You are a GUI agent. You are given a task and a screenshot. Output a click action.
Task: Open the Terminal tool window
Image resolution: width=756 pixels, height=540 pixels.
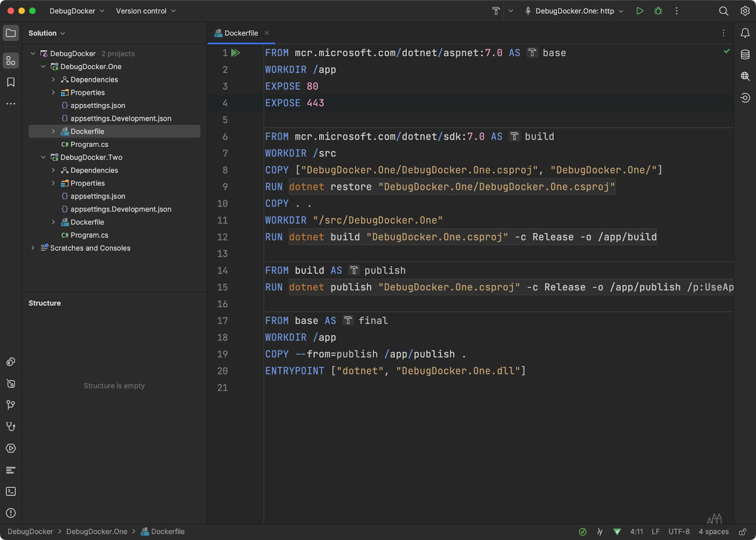click(x=11, y=491)
